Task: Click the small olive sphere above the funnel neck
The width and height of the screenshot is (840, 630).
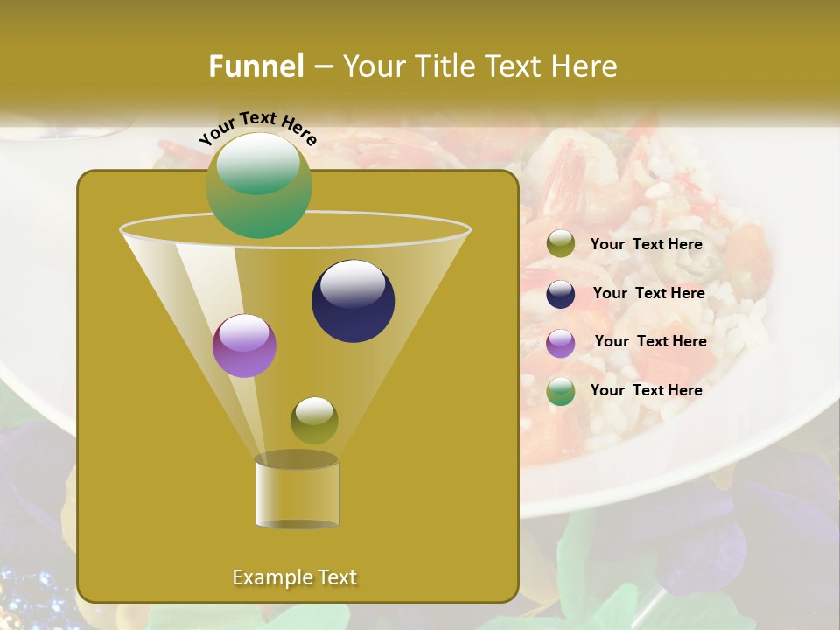Action: tap(314, 421)
